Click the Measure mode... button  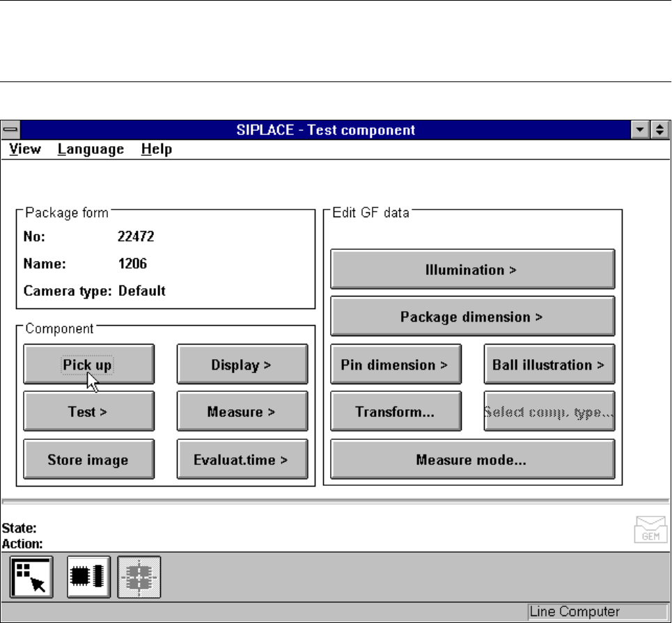(471, 459)
